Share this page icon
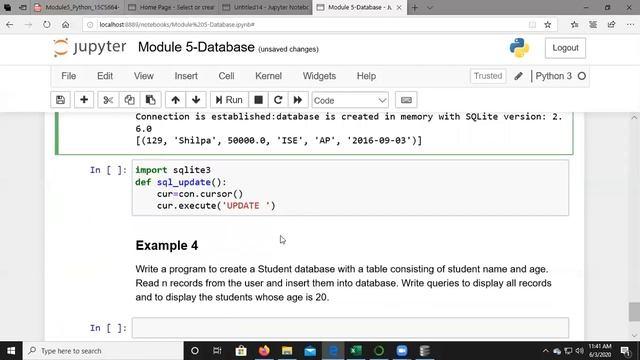The image size is (640, 360). (611, 24)
